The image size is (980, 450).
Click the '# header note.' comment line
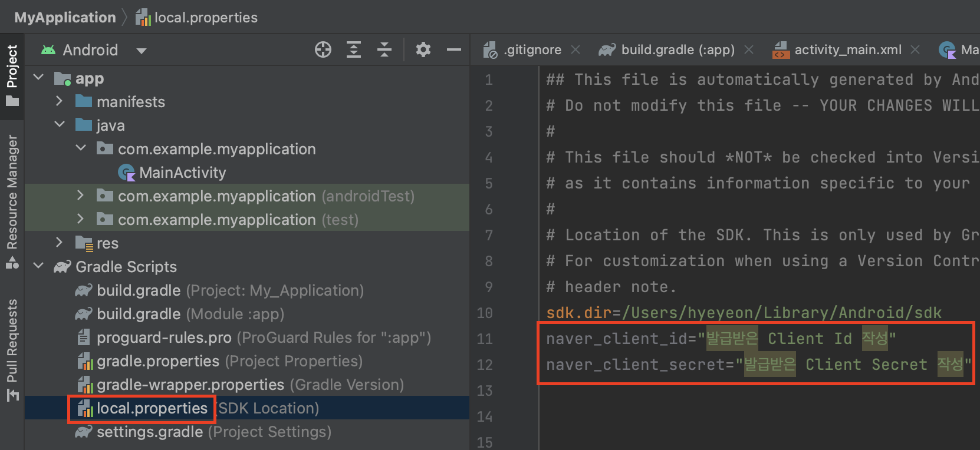(x=611, y=287)
